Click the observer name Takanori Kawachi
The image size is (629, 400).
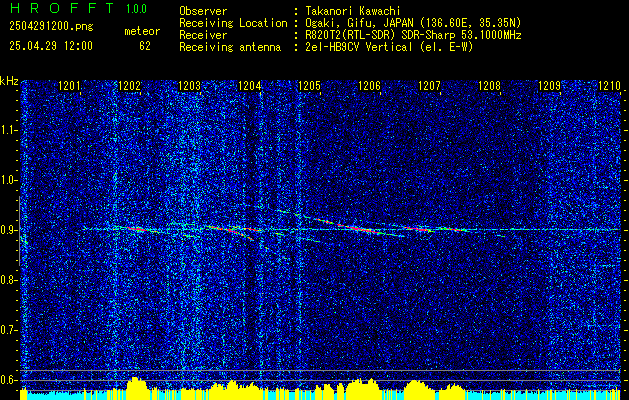pos(353,11)
